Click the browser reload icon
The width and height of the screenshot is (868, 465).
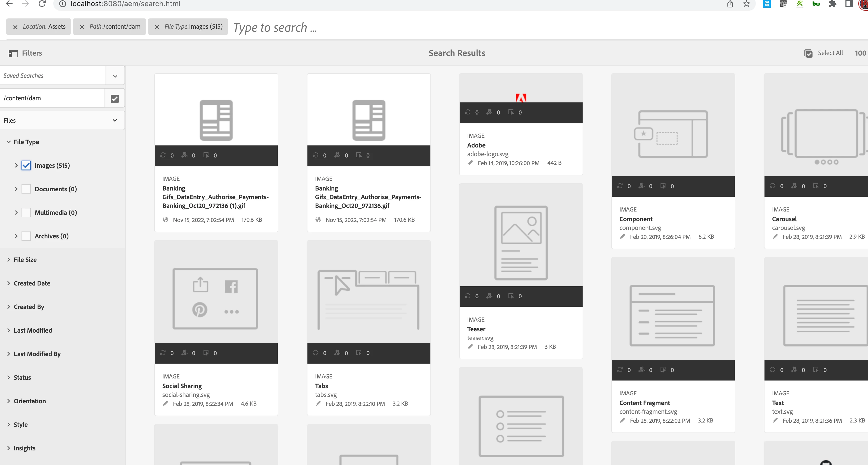pos(42,4)
